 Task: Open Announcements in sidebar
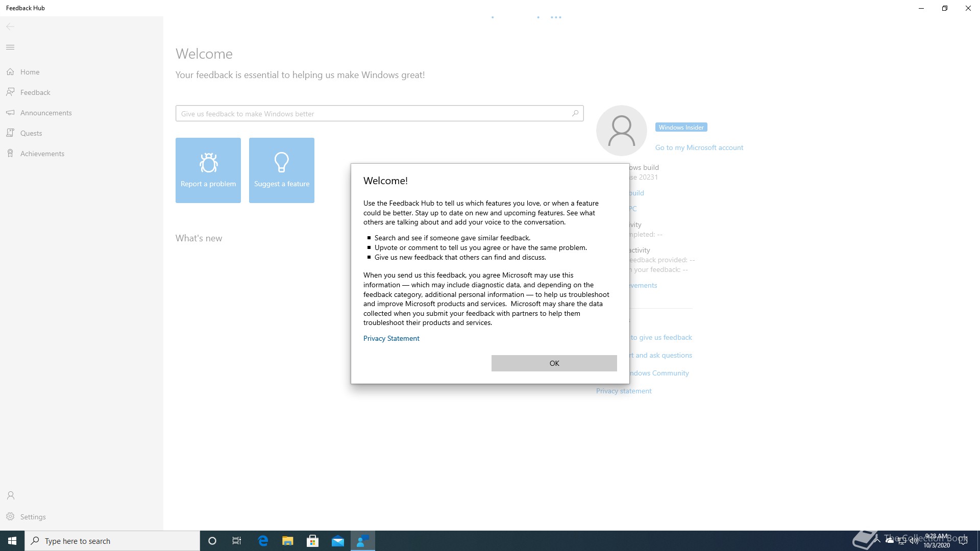82,113
